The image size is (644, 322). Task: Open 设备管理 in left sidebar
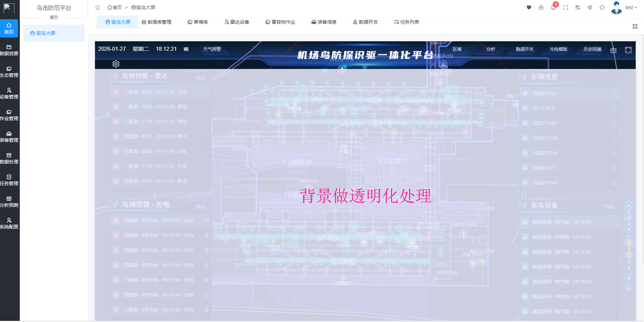tap(9, 93)
